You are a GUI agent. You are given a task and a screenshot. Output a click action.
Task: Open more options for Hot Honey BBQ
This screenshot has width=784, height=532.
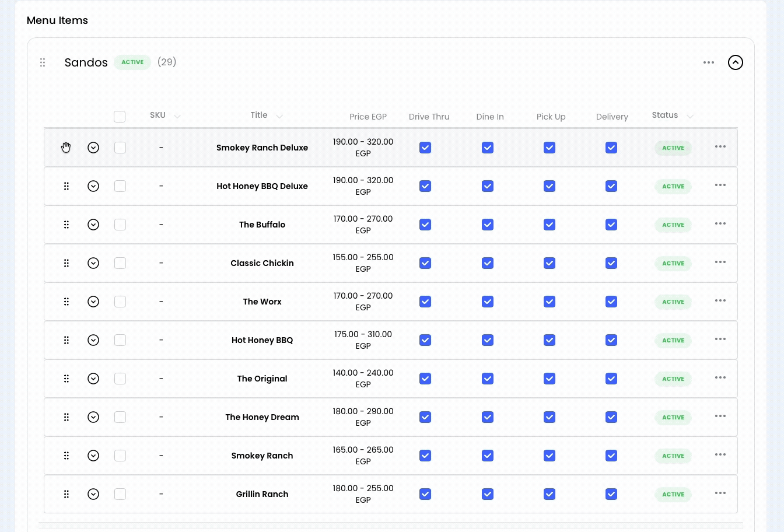click(720, 339)
